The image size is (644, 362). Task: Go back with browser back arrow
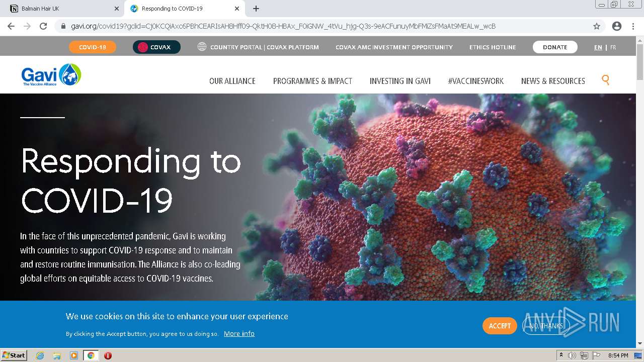click(11, 26)
